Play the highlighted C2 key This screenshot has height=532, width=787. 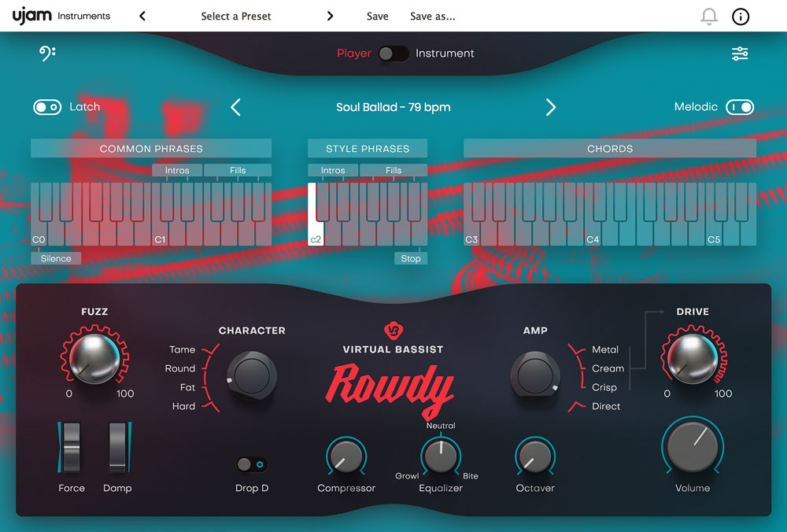(x=316, y=234)
